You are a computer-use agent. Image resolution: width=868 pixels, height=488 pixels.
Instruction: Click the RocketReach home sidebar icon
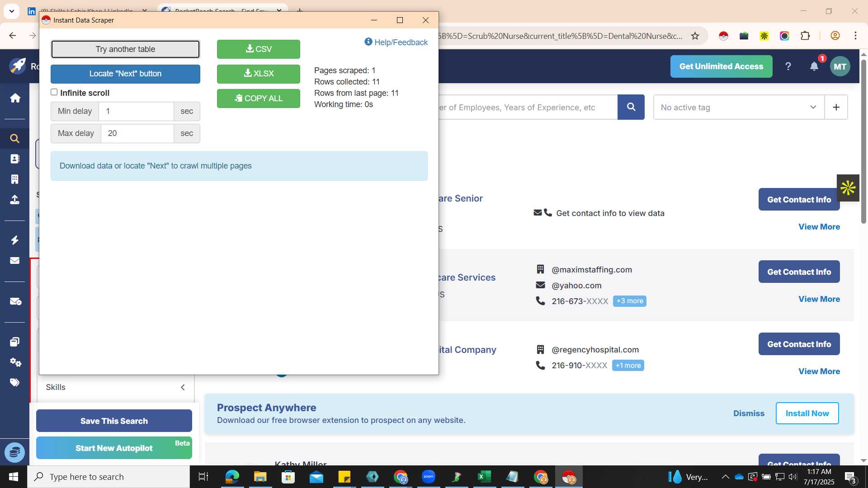(15, 98)
